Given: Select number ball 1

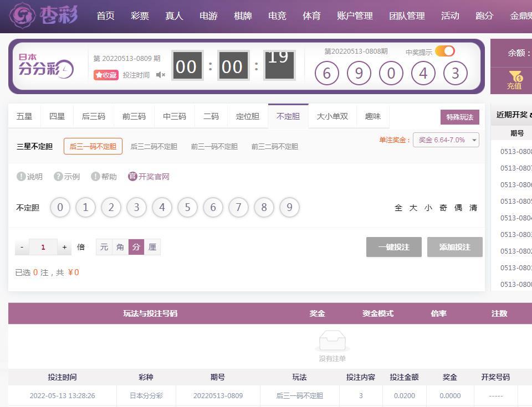Looking at the screenshot, I should 85,207.
